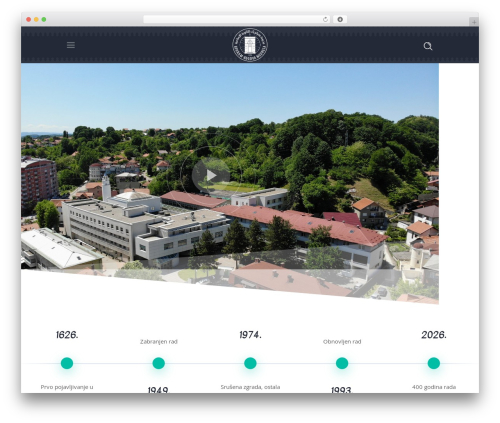Viewport: 500px width, 423px height.
Task: Close the browser window with red button
Action: [29, 20]
